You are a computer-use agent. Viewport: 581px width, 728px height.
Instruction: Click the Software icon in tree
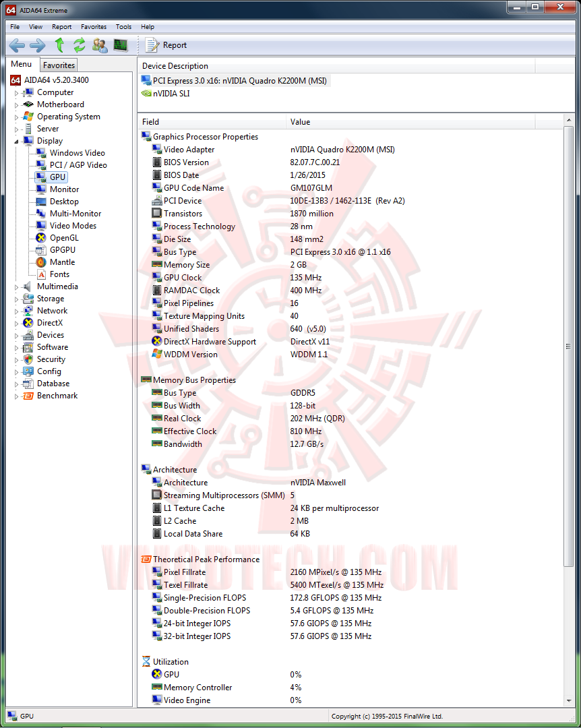(x=28, y=347)
